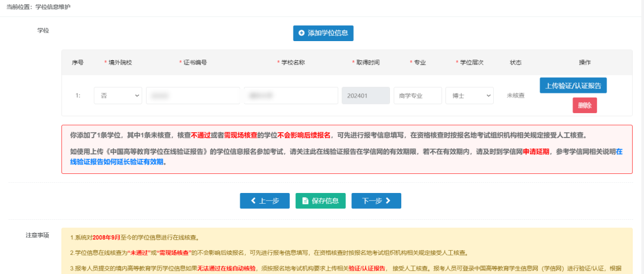Click into the 学校名称 text box
This screenshot has height=274, width=644.
point(291,95)
